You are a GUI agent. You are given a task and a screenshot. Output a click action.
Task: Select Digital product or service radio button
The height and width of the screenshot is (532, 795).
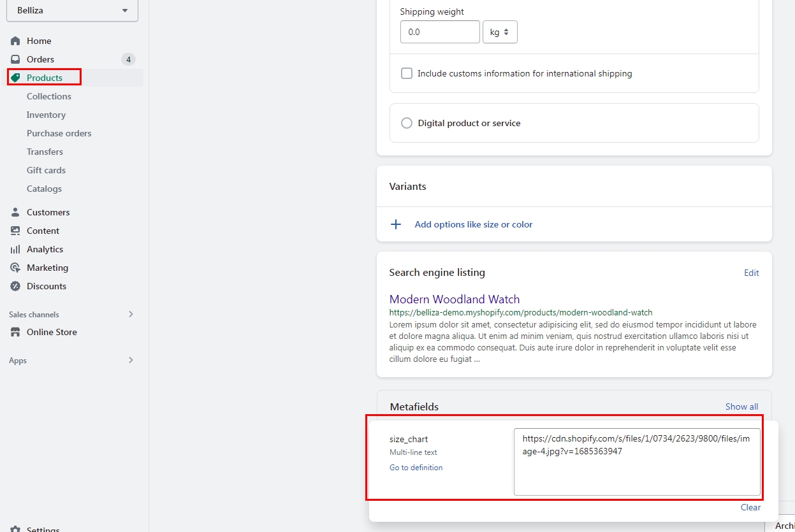(407, 123)
